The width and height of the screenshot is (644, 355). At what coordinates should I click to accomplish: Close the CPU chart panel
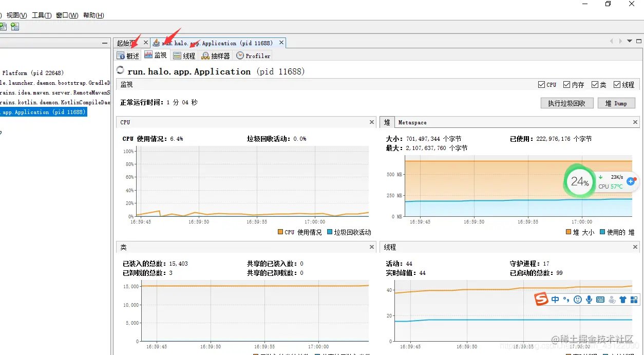(x=372, y=122)
